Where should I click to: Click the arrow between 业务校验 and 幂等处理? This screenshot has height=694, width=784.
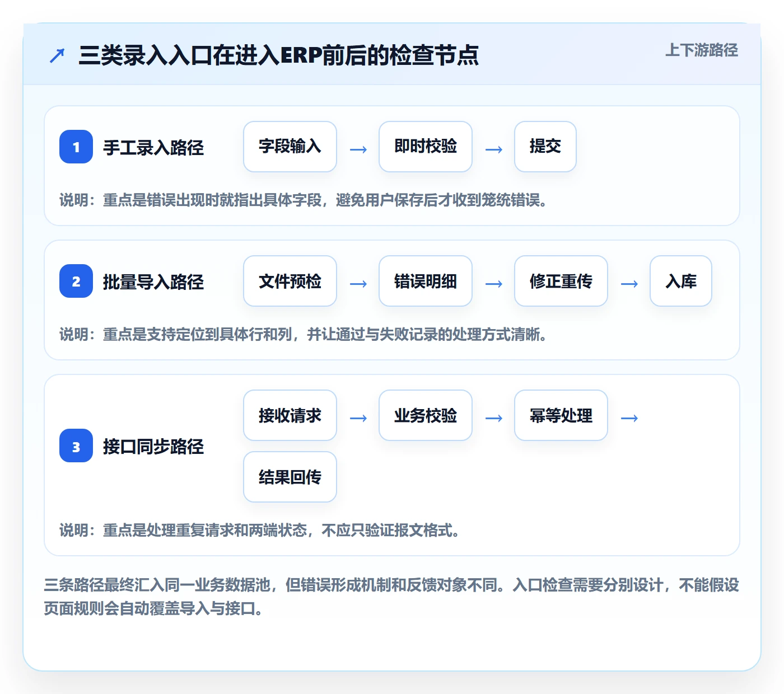(x=494, y=418)
